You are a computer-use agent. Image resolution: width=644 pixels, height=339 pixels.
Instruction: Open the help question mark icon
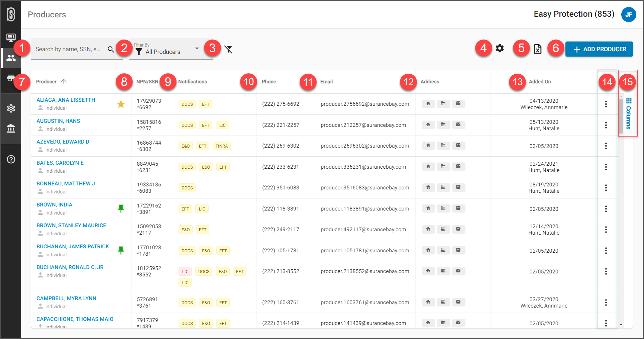click(x=11, y=159)
